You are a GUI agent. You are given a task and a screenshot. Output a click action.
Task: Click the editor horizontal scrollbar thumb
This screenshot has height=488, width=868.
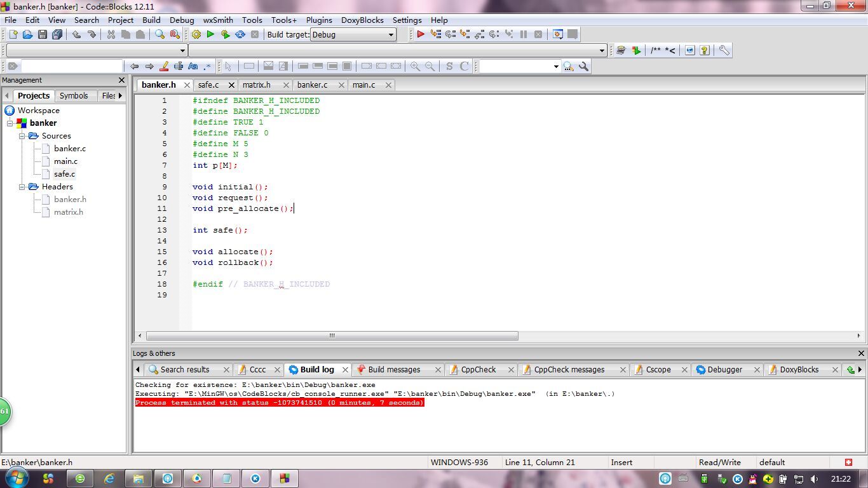pos(332,335)
